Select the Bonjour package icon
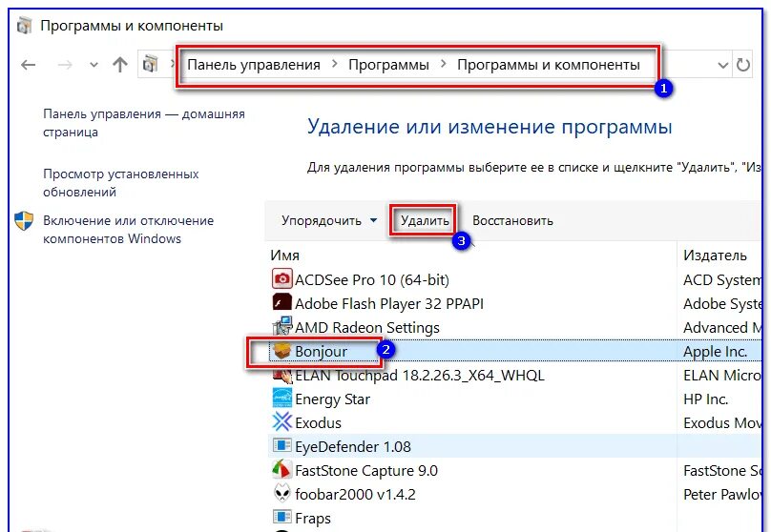771x532 pixels. click(x=281, y=351)
